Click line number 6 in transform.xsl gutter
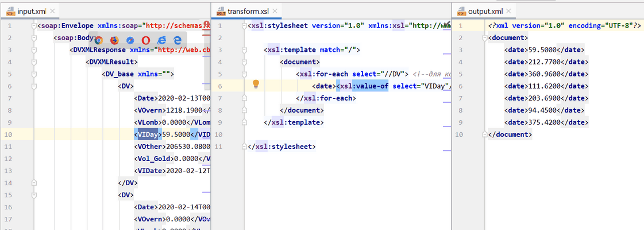The width and height of the screenshot is (644, 230). point(220,86)
